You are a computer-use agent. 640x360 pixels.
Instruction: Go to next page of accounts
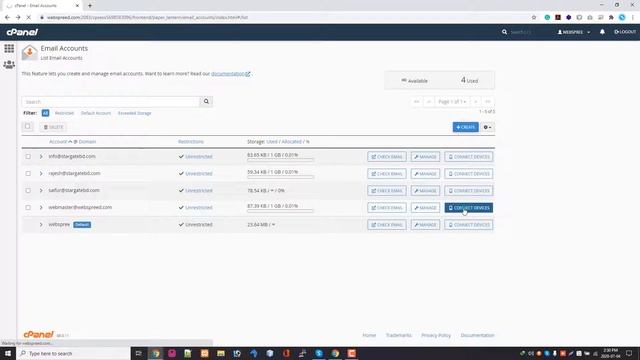(x=476, y=102)
